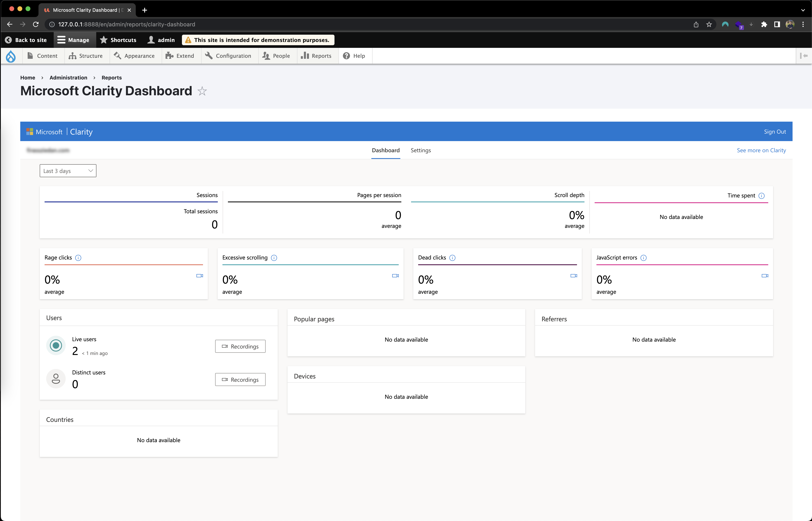Open the Shortcuts menu

[118, 40]
